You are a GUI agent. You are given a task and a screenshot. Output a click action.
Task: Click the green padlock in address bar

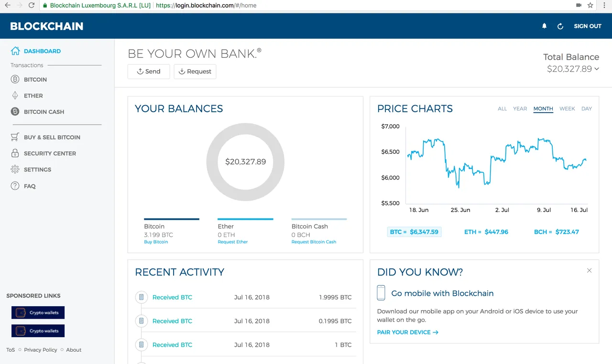[45, 6]
